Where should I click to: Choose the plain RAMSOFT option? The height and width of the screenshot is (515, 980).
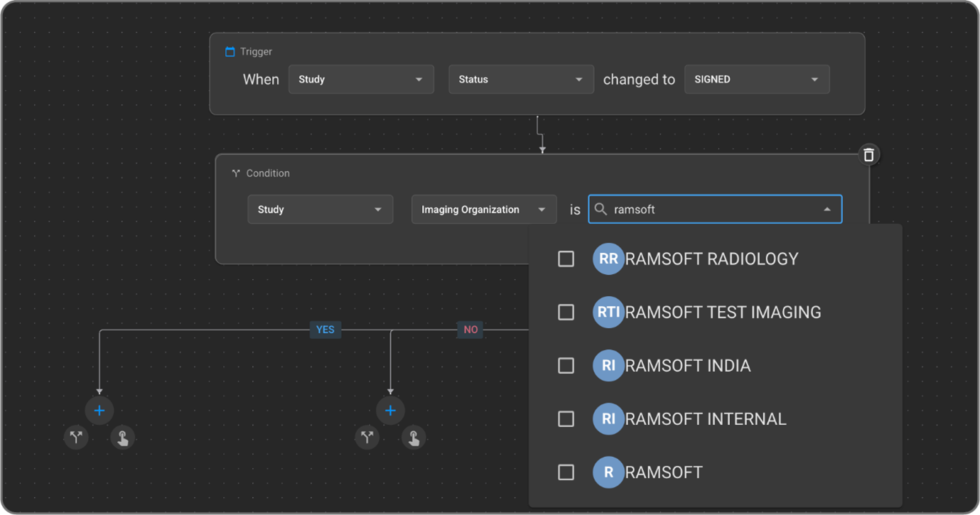664,472
